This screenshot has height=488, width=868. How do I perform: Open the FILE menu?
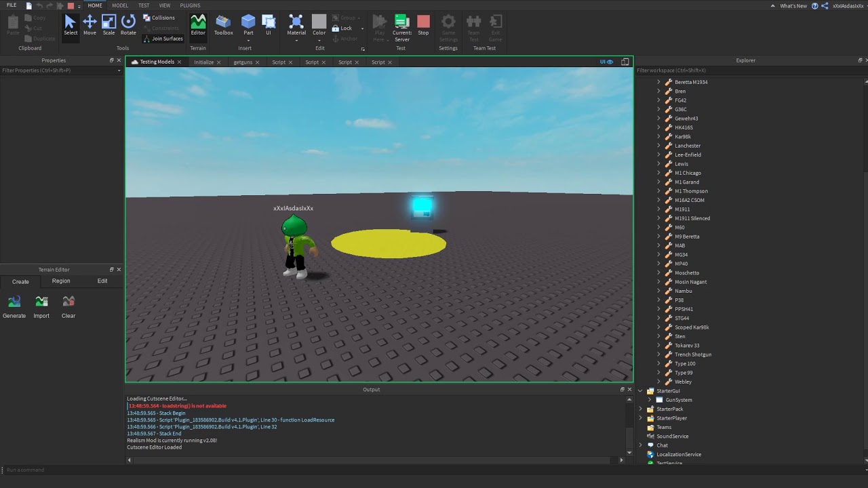pos(12,5)
